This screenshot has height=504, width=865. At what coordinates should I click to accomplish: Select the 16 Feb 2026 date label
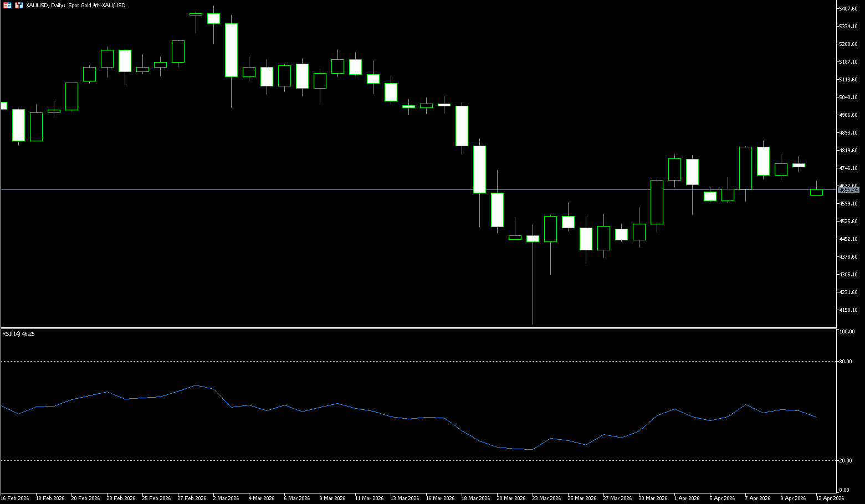[x=15, y=498]
